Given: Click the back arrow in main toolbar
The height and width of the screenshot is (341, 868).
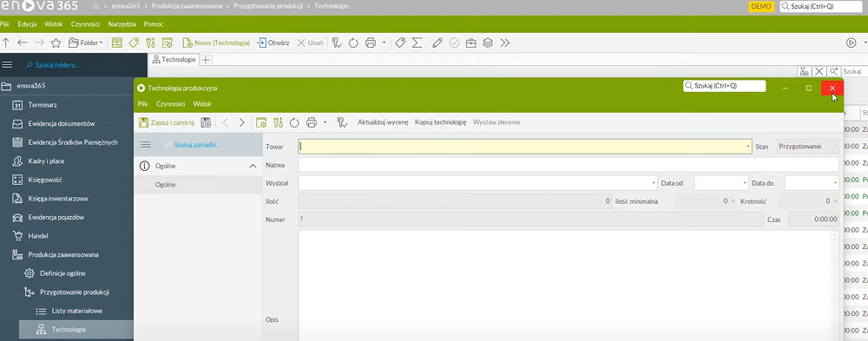Looking at the screenshot, I should pos(23,43).
